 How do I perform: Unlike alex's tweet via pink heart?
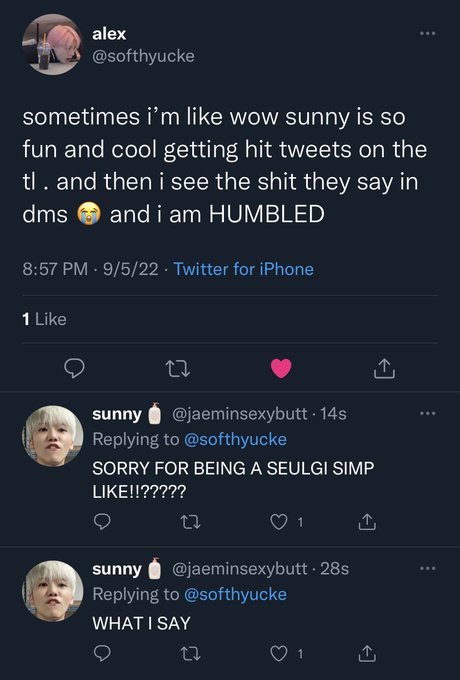click(x=281, y=369)
